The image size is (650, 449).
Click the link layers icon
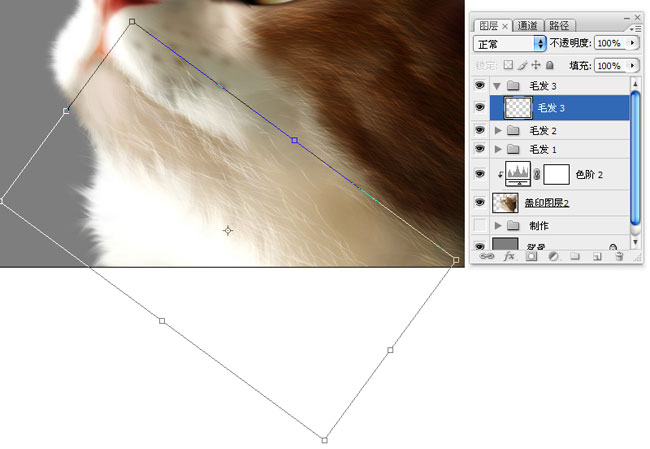click(x=487, y=257)
